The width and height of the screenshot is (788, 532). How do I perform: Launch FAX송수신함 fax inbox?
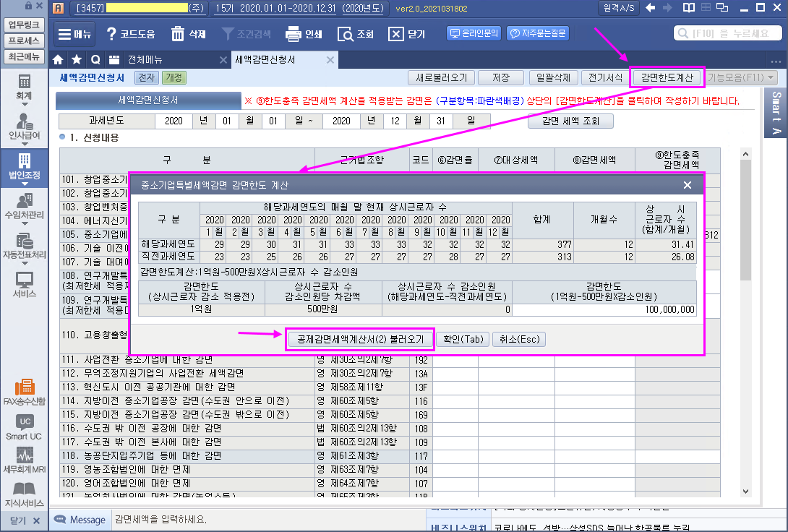click(24, 391)
